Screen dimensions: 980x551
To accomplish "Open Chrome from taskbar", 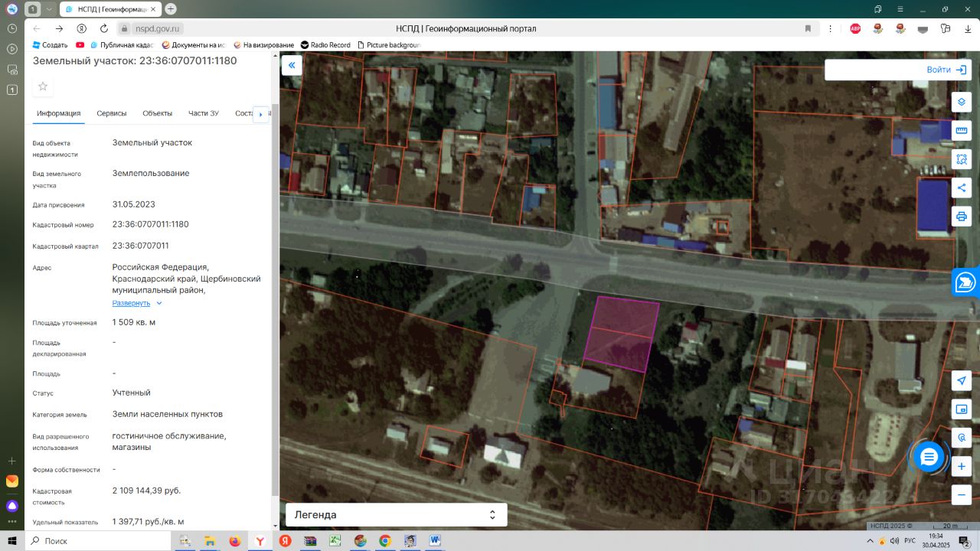I will pyautogui.click(x=385, y=541).
